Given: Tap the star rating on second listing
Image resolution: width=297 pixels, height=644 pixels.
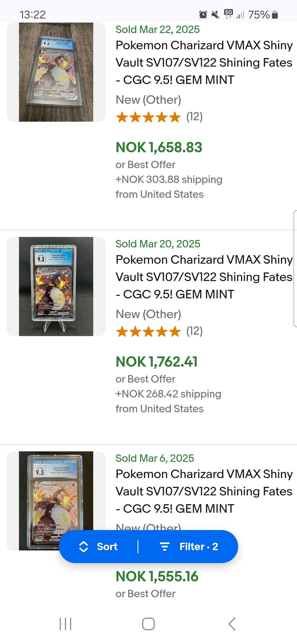Looking at the screenshot, I should tap(148, 332).
